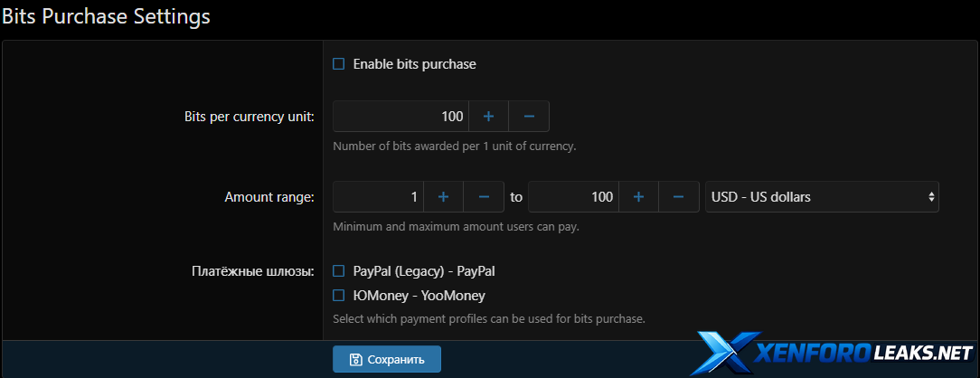Click the PayPal (Legacy) - PayPal label

click(x=424, y=270)
